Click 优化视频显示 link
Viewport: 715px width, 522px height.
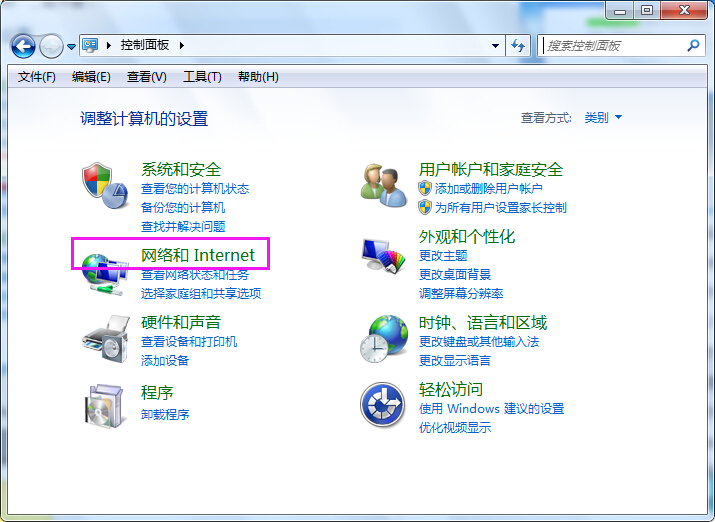tap(455, 428)
